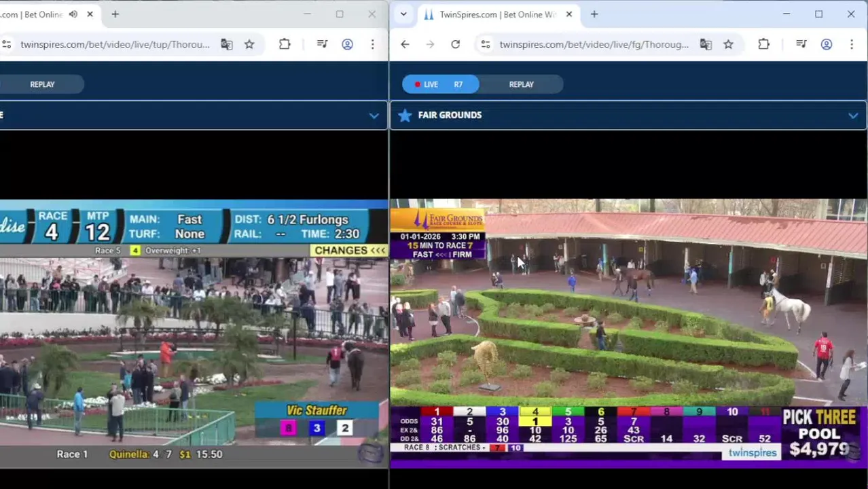Mute the tab audio speaker icon in left window

(73, 14)
